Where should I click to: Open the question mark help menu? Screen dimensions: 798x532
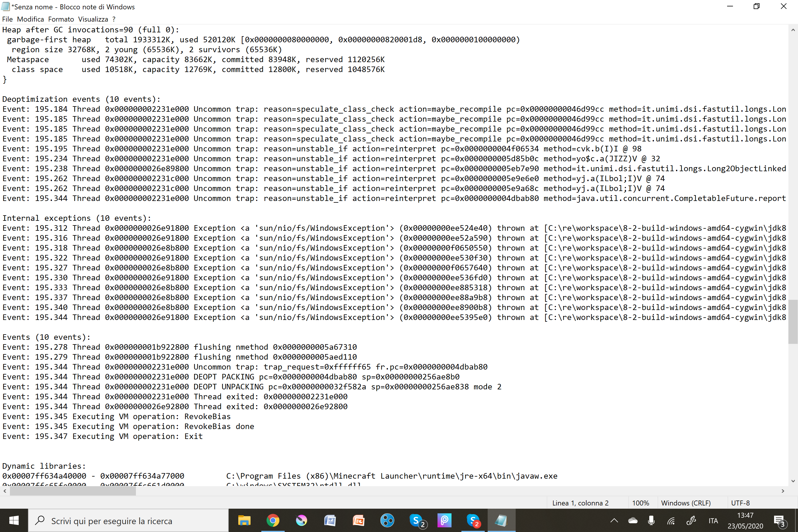(114, 19)
